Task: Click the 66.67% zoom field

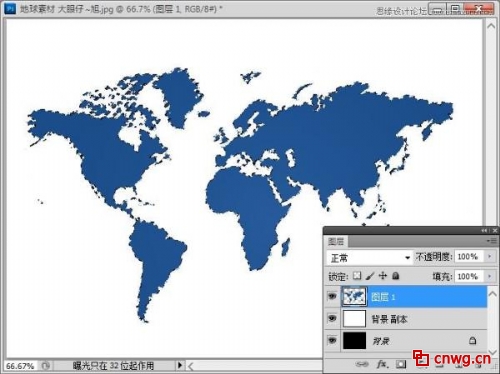Action: 20,366
